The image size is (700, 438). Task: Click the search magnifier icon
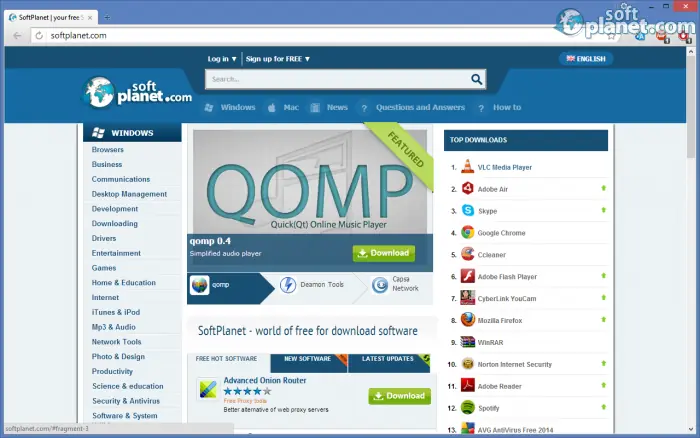tap(476, 79)
